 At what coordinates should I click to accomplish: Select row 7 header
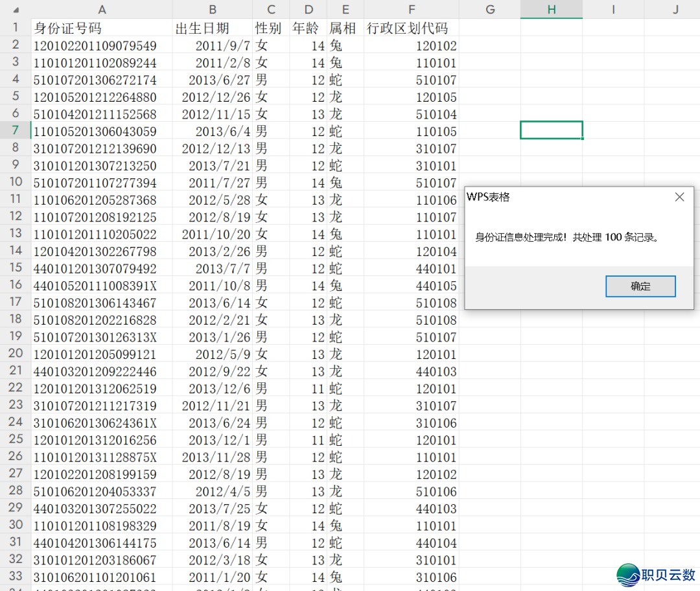tap(16, 130)
